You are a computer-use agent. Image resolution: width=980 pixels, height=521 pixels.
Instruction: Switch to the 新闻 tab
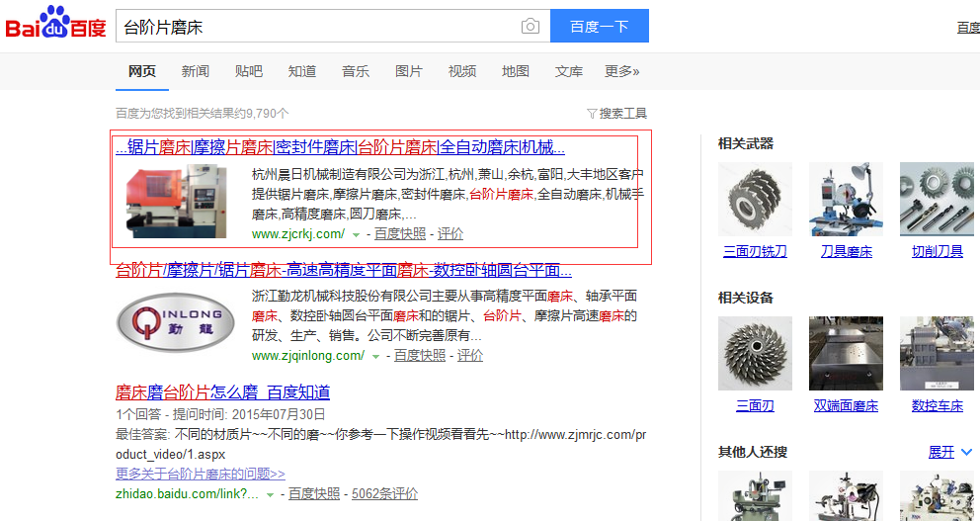(x=195, y=71)
